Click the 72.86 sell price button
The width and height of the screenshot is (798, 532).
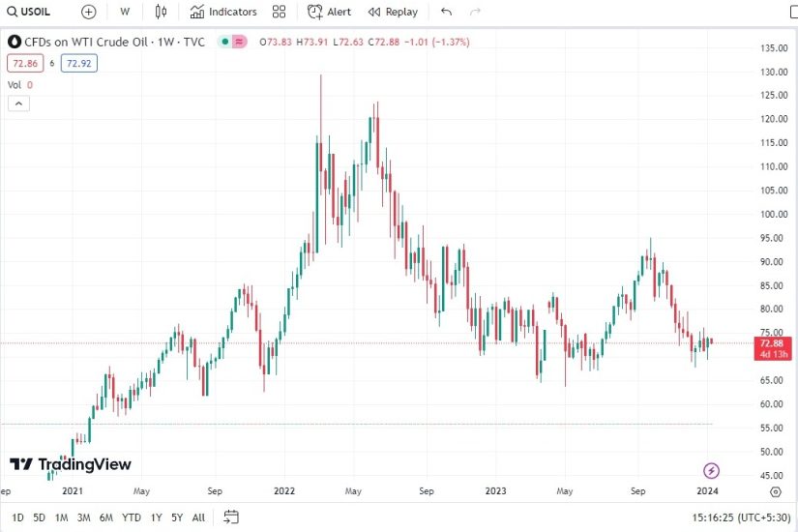[22, 63]
